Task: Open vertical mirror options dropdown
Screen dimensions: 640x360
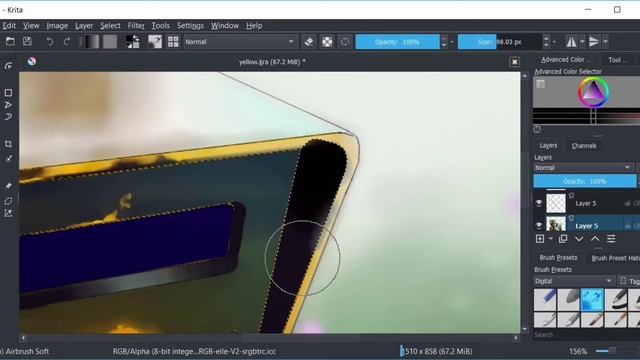Action: pos(605,42)
